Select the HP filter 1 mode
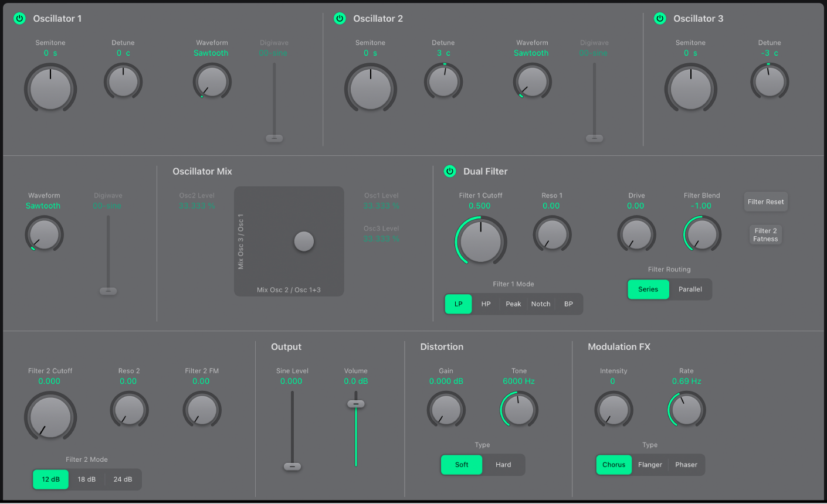The height and width of the screenshot is (504, 827). [486, 304]
